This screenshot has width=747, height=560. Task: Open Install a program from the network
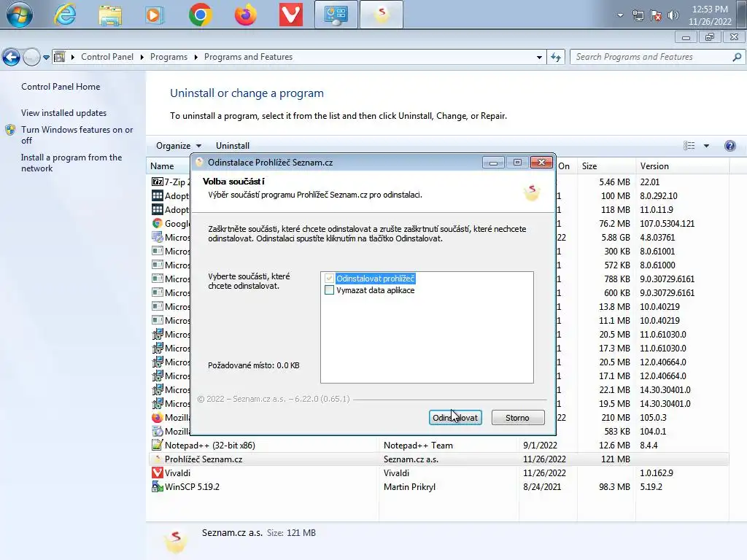tap(71, 163)
